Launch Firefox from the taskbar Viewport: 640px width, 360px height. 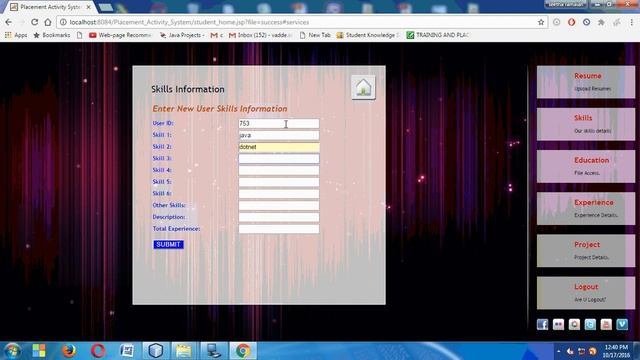tap(69, 351)
